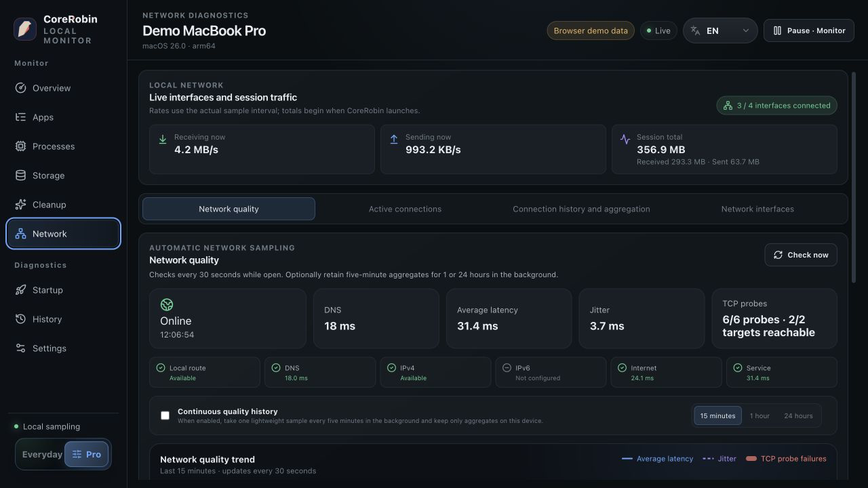Click the Internet check mark icon
Viewport: 868px width, 488px height.
622,368
